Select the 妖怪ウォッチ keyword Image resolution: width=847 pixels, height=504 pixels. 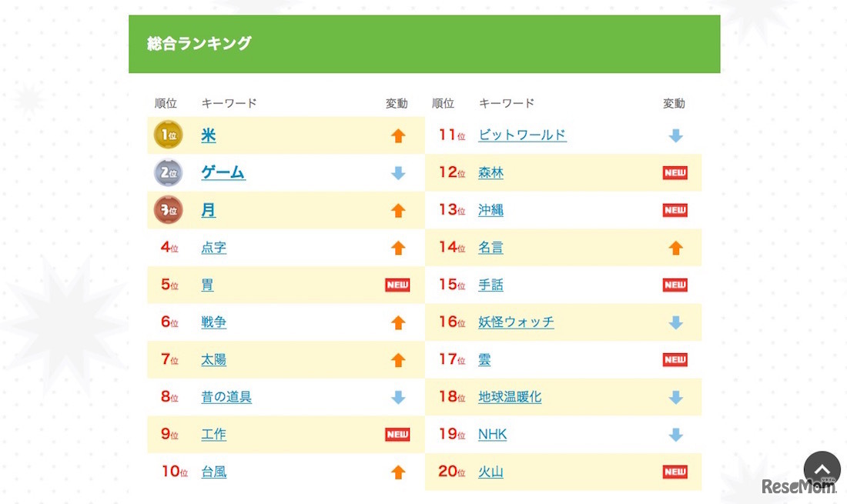tap(516, 322)
